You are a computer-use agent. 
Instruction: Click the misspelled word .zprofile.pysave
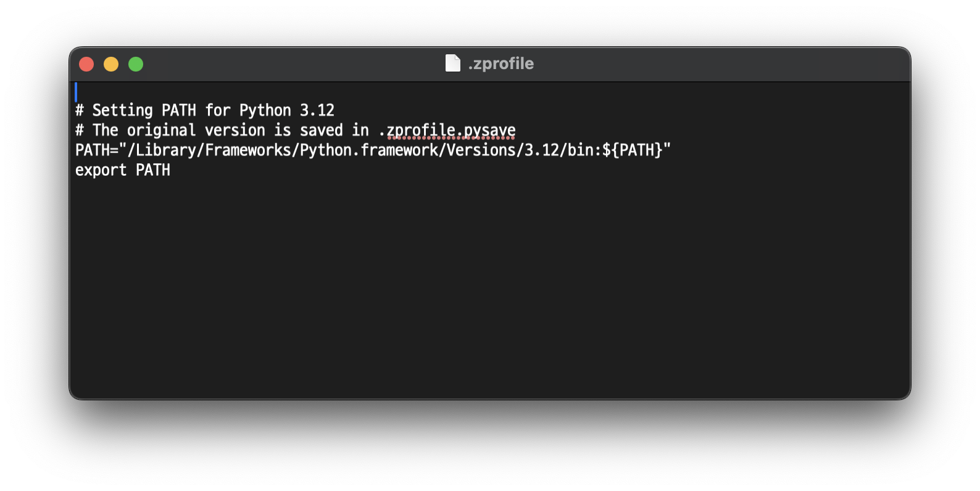point(447,130)
